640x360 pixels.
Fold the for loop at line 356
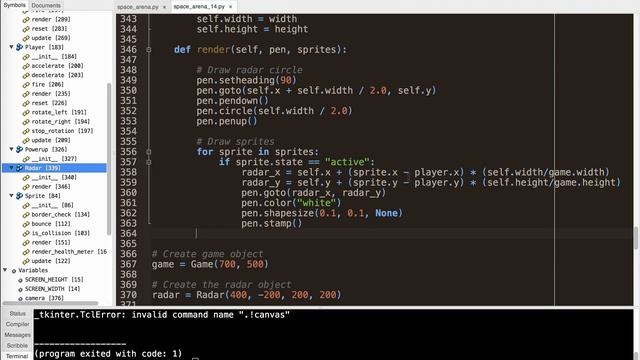(149, 151)
